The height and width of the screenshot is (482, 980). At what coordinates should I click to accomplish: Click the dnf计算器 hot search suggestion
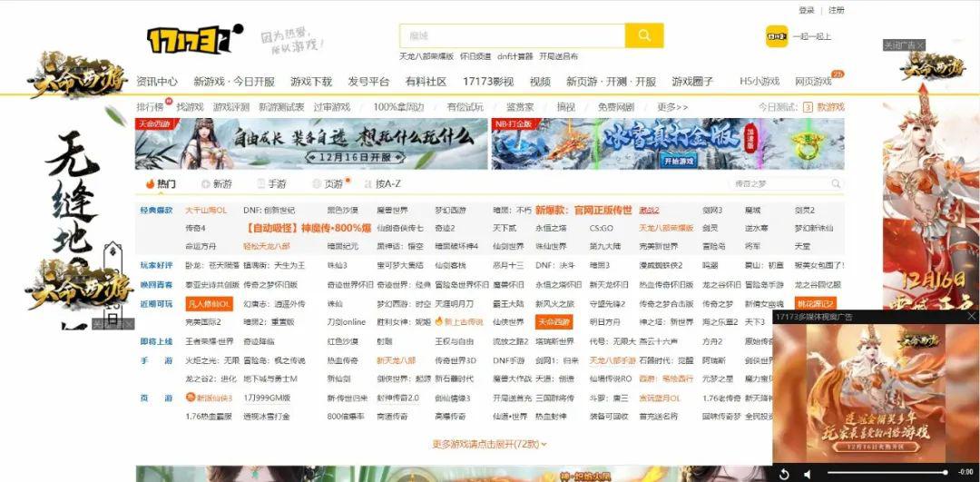point(515,56)
